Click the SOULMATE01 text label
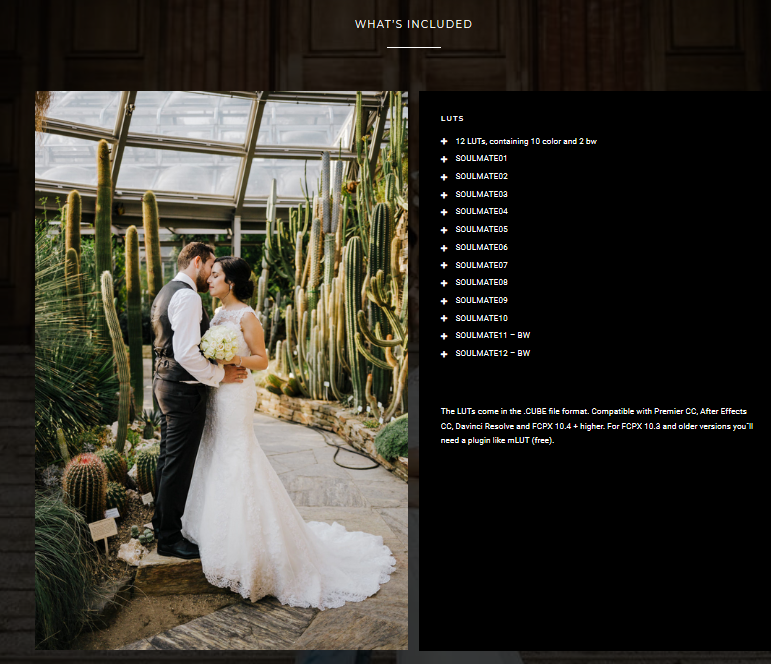This screenshot has width=771, height=664. (x=481, y=159)
